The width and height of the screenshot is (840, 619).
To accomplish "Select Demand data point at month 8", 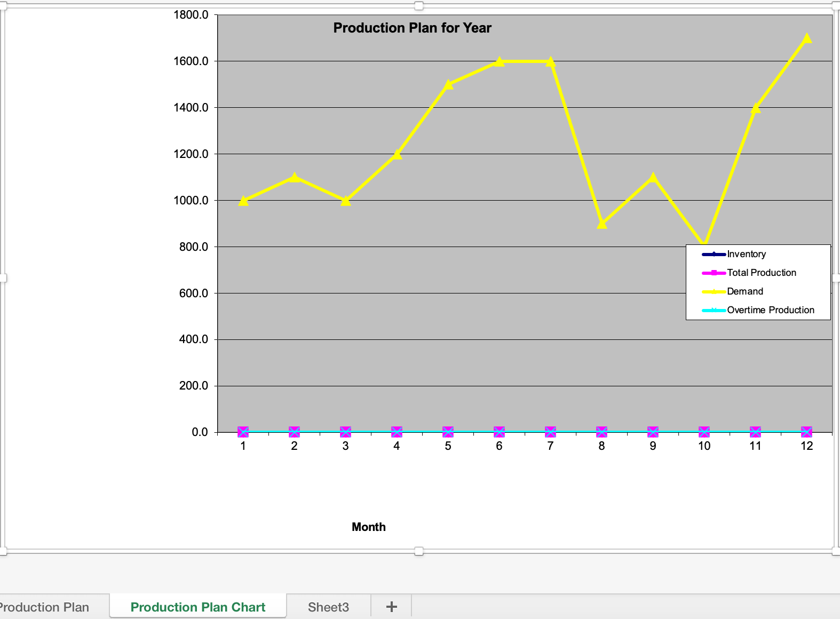I will [601, 224].
